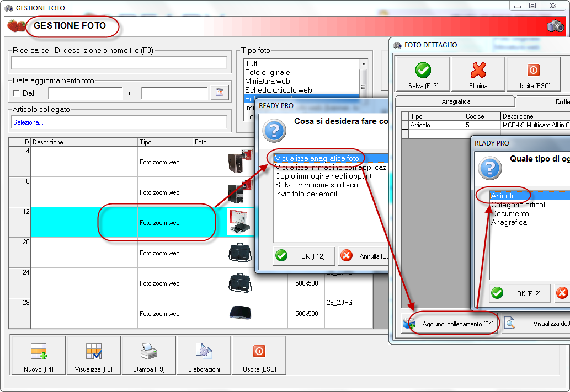Sort by the Tipo column header in photo grid
The image size is (570, 392).
[x=166, y=142]
